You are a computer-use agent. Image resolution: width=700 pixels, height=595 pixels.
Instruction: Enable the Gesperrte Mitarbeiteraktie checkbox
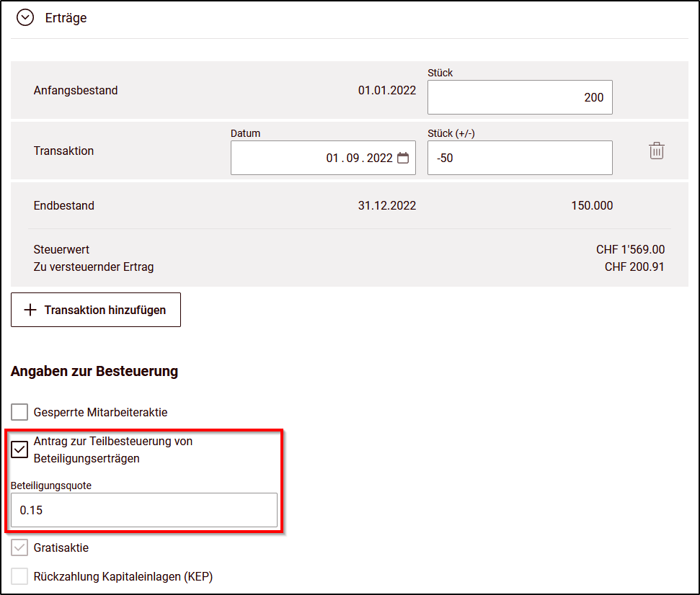19,411
